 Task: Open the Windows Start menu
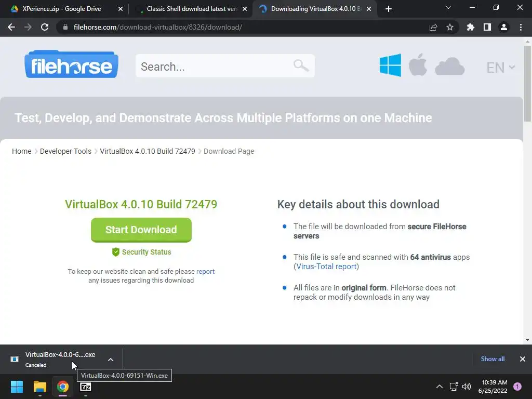pyautogui.click(x=17, y=387)
